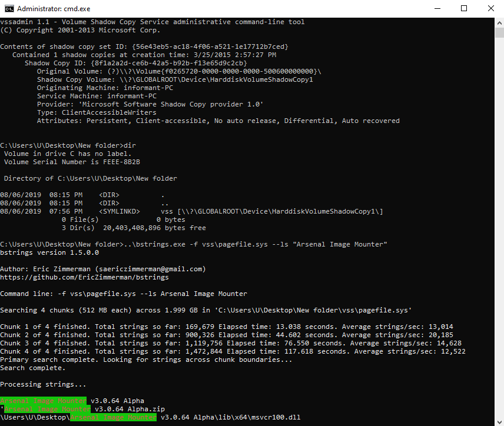Click 'Originating Machine: informant-PC' line

click(105, 88)
